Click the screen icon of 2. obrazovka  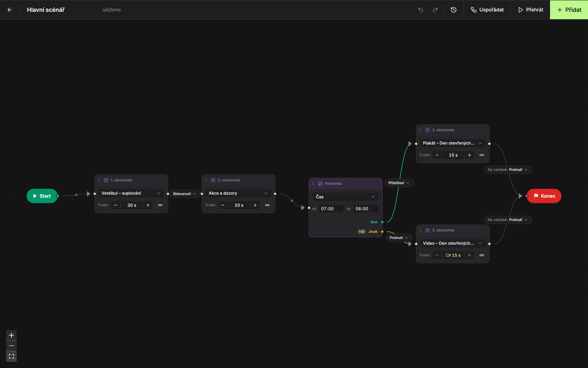point(213,180)
